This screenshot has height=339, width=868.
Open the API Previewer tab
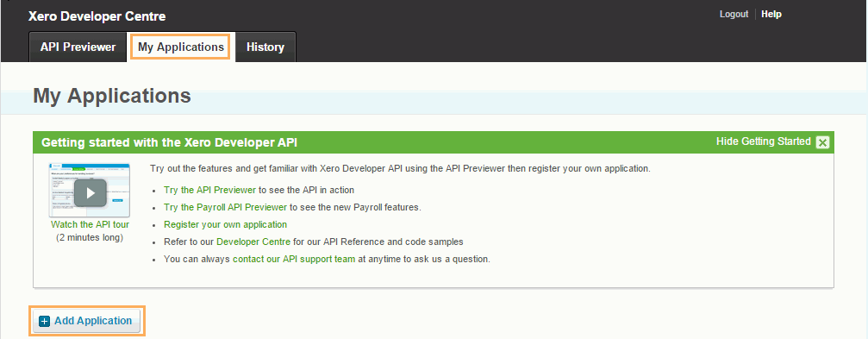78,47
